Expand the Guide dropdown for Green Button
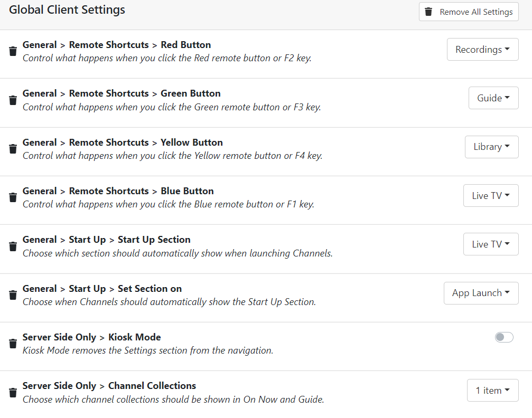The width and height of the screenshot is (532, 418). 493,98
